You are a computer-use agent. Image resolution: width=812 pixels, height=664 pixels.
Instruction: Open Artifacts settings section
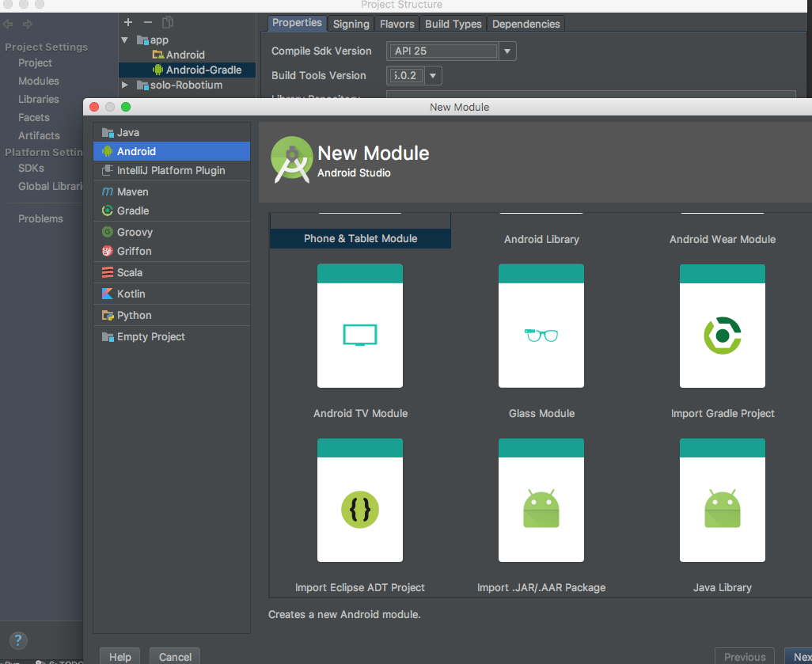40,135
